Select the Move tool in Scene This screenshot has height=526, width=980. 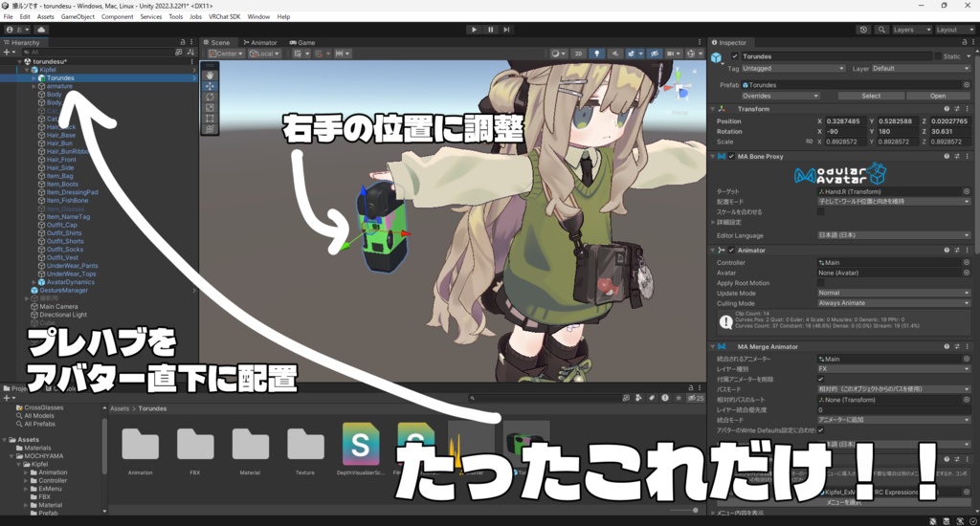coord(210,85)
